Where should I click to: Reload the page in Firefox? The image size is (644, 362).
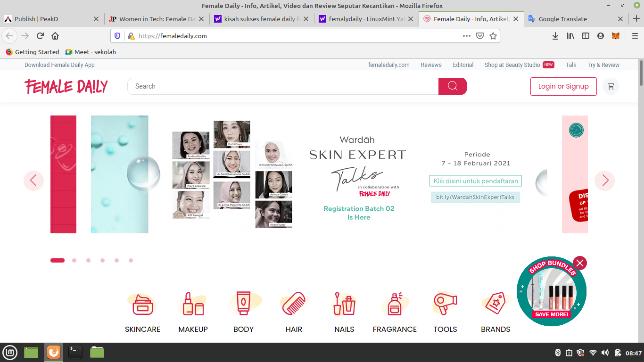40,36
